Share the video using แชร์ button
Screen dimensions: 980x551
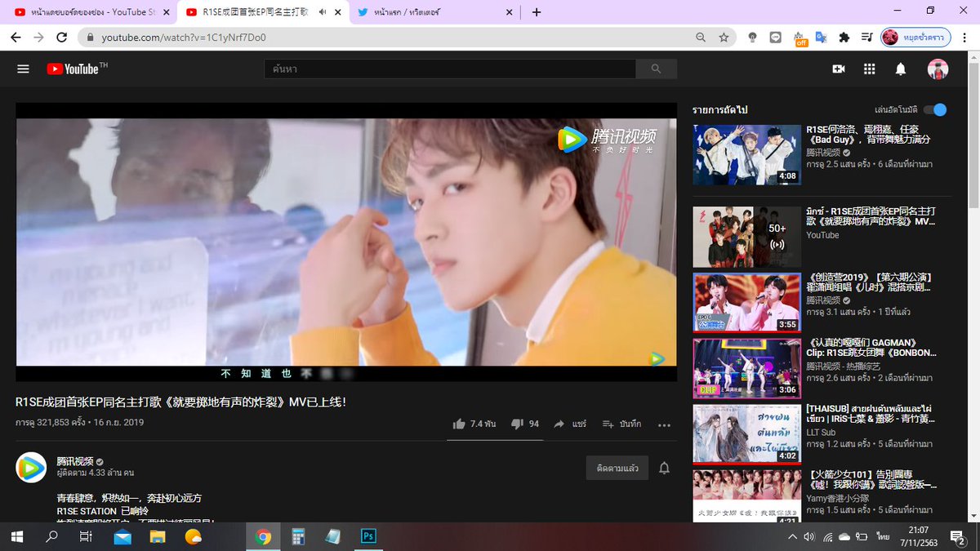pos(570,424)
